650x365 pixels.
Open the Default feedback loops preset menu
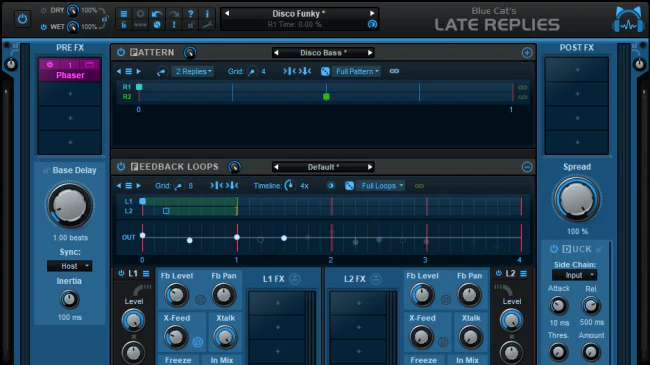coord(323,167)
